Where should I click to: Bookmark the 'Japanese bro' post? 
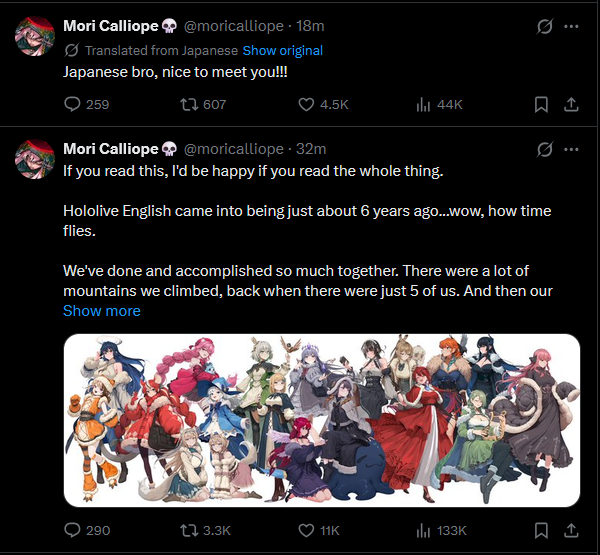(541, 104)
